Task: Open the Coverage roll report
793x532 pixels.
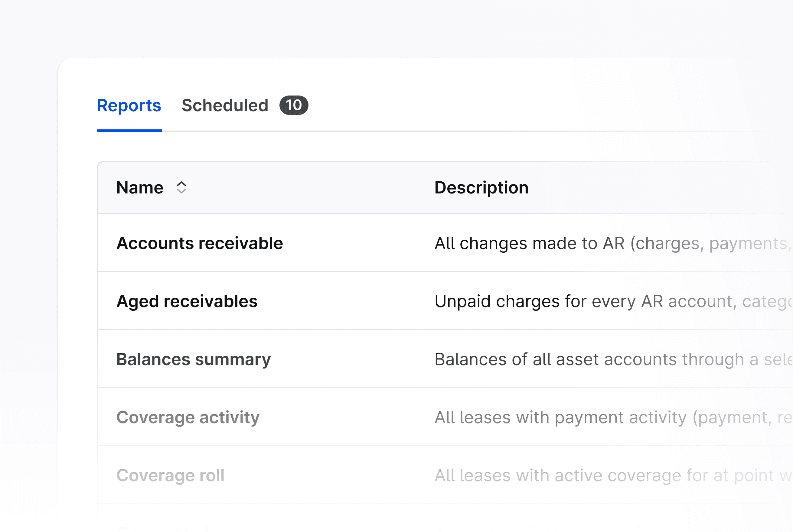Action: [170, 475]
